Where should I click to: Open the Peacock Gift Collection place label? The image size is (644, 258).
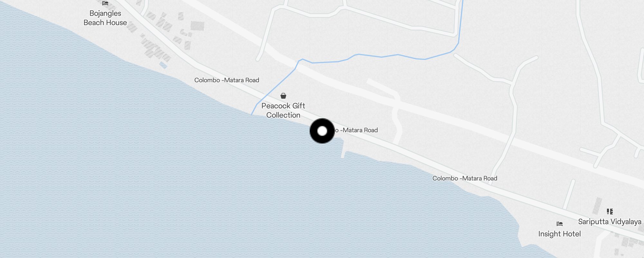coord(283,110)
